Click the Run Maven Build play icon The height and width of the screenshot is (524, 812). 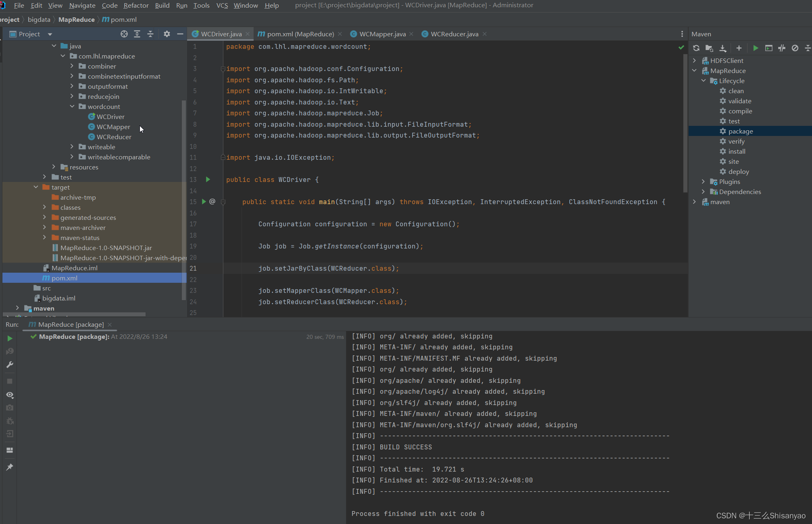point(756,48)
